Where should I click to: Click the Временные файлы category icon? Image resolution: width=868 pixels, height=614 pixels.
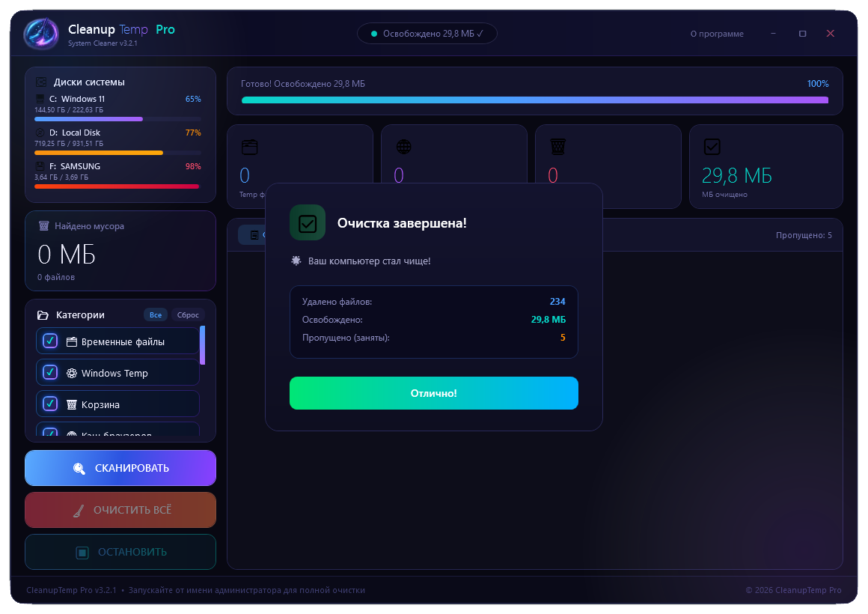point(71,342)
